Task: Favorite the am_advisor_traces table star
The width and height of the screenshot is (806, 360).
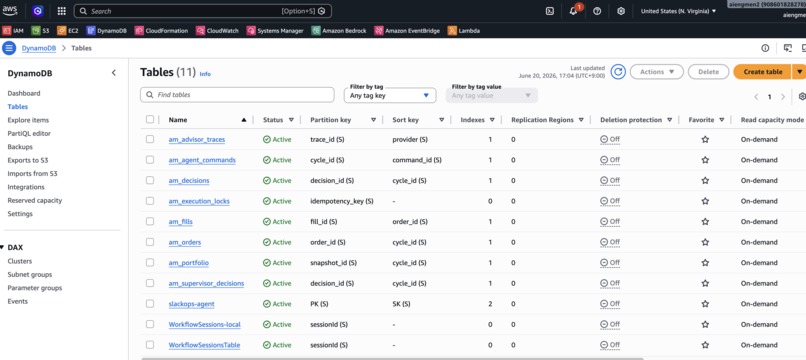Action: (x=705, y=139)
